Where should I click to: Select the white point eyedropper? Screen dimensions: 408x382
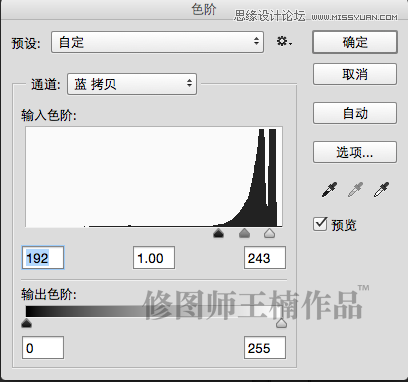(x=381, y=190)
